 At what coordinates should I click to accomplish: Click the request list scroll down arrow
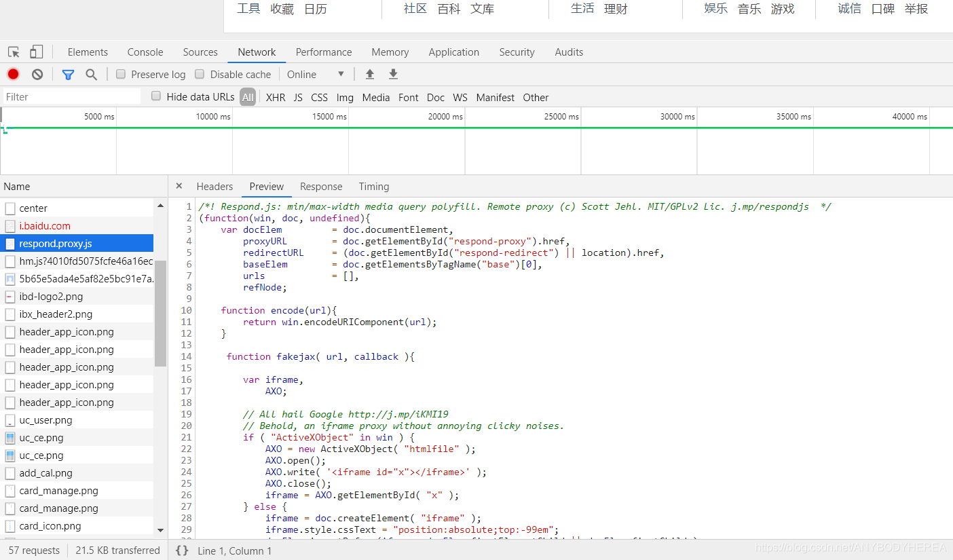tap(160, 529)
